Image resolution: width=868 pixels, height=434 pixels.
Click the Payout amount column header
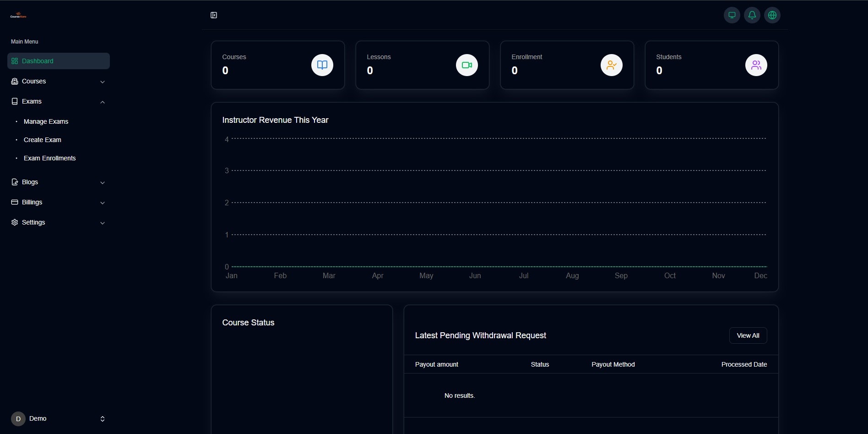coord(436,364)
